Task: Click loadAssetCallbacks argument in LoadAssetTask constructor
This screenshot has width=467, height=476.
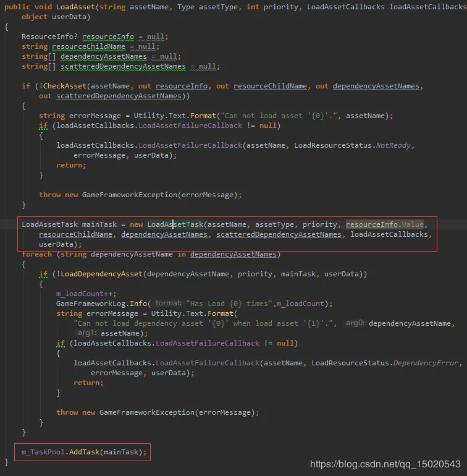Action: [389, 234]
